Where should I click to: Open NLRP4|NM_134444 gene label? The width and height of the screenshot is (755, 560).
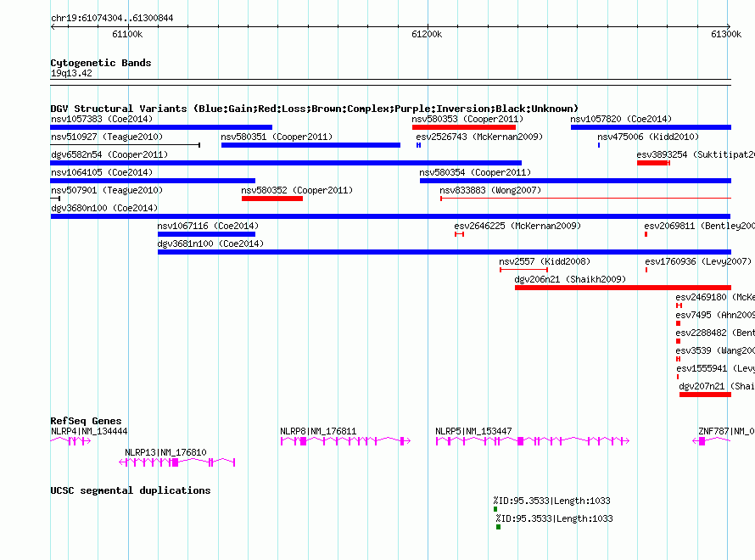pos(89,431)
